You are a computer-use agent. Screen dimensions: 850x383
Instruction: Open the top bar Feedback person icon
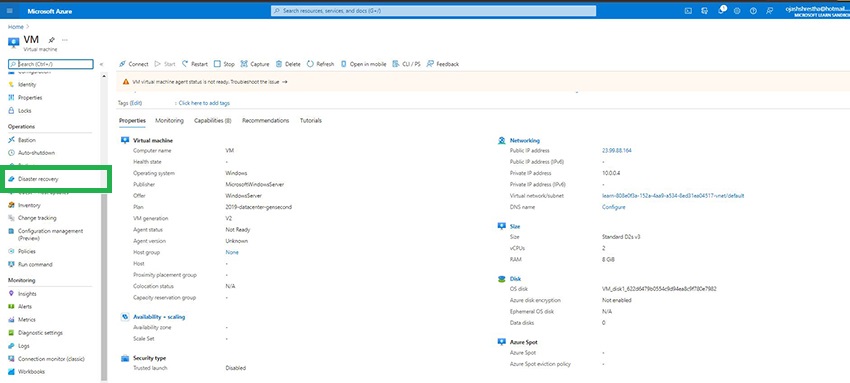769,11
